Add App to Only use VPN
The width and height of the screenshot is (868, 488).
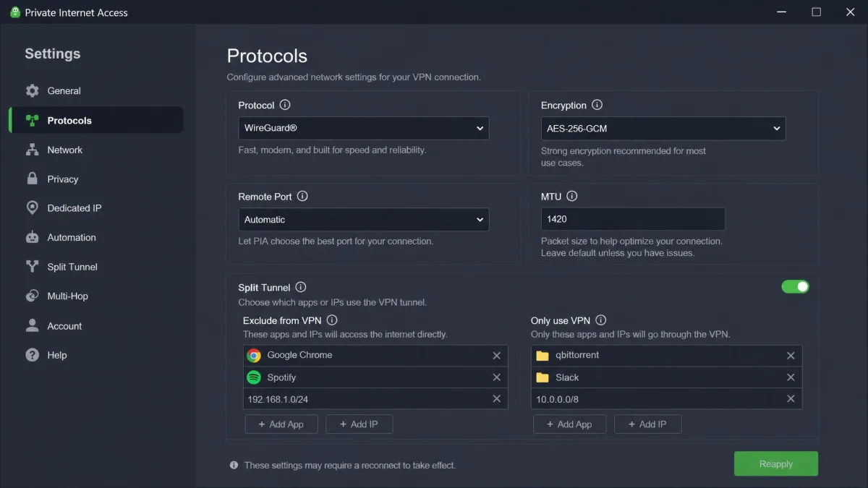(569, 424)
